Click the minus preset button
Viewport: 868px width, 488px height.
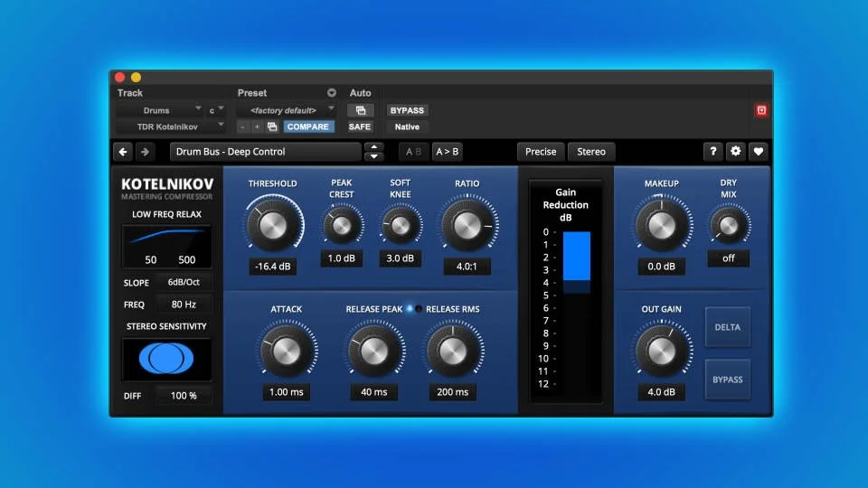click(243, 127)
